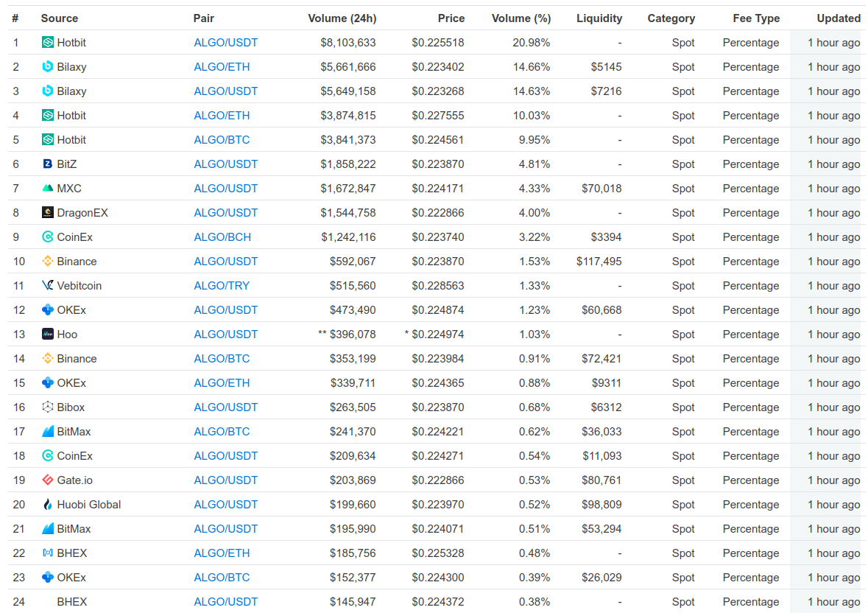This screenshot has height=613, width=868.
Task: Open ALGO/BTC pair for Binance row 14
Action: click(222, 360)
